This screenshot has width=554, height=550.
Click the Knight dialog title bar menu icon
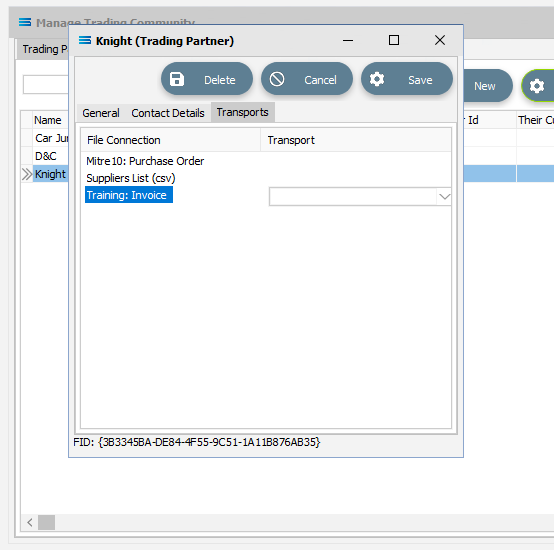(85, 41)
